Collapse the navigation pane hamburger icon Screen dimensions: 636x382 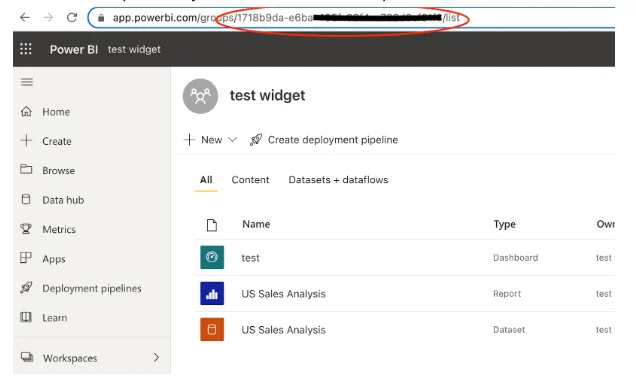[x=27, y=82]
